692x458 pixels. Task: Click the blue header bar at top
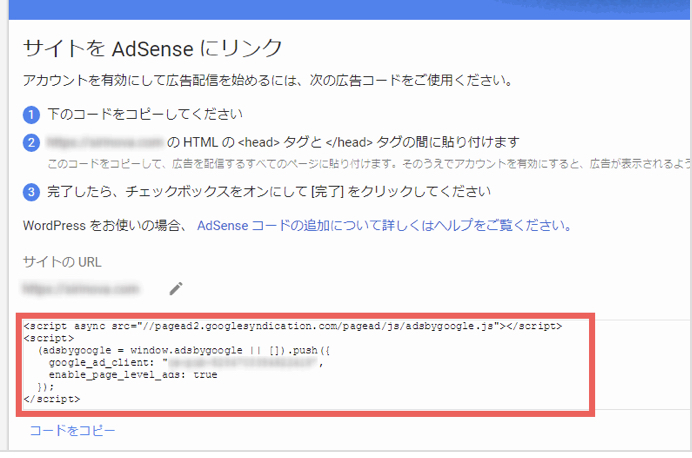(346, 8)
